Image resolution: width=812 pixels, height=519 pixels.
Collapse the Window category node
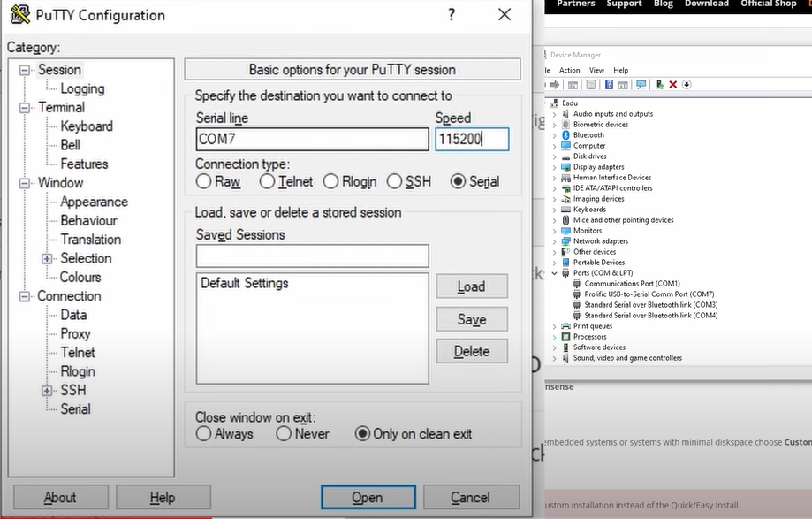[25, 183]
